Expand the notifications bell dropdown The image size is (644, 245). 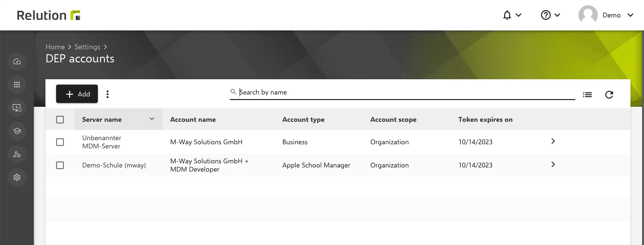point(512,15)
